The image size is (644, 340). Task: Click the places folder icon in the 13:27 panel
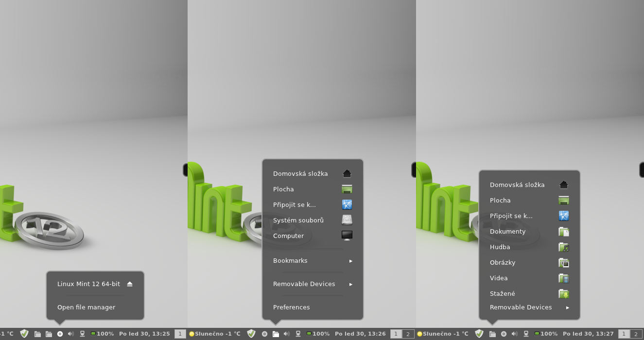tap(492, 334)
